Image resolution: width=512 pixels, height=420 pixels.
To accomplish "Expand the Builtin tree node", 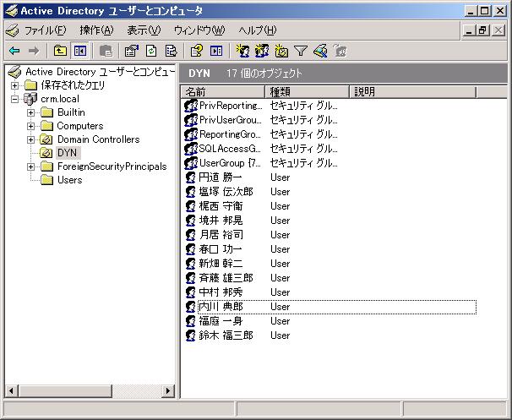I will [31, 112].
